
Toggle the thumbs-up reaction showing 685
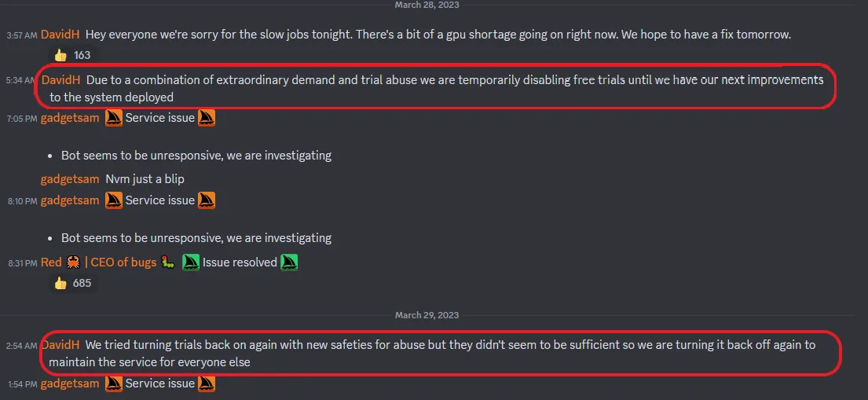[x=72, y=283]
